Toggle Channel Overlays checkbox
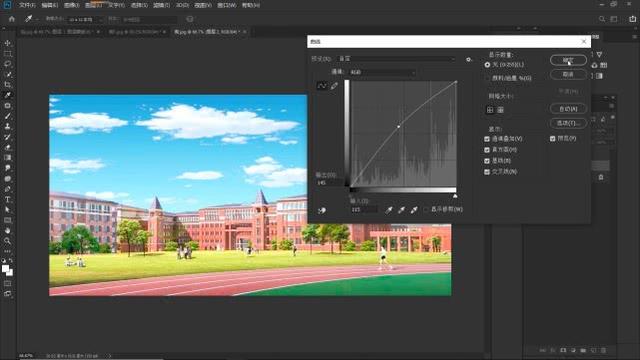Screen dimensions: 640x360 487,139
